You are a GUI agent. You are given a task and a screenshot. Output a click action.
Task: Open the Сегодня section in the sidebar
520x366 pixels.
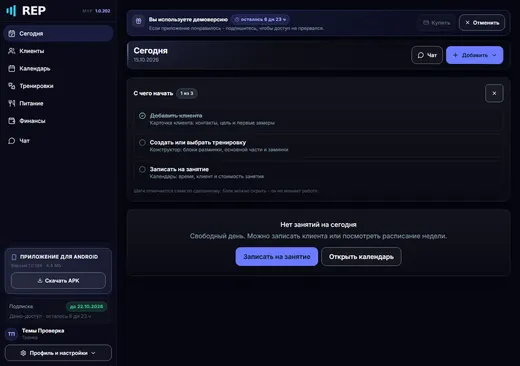(x=58, y=33)
